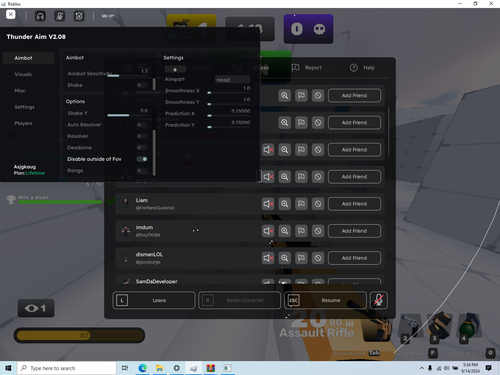500x375 pixels.
Task: Report player dismanLOL via flag icon
Action: point(301,258)
